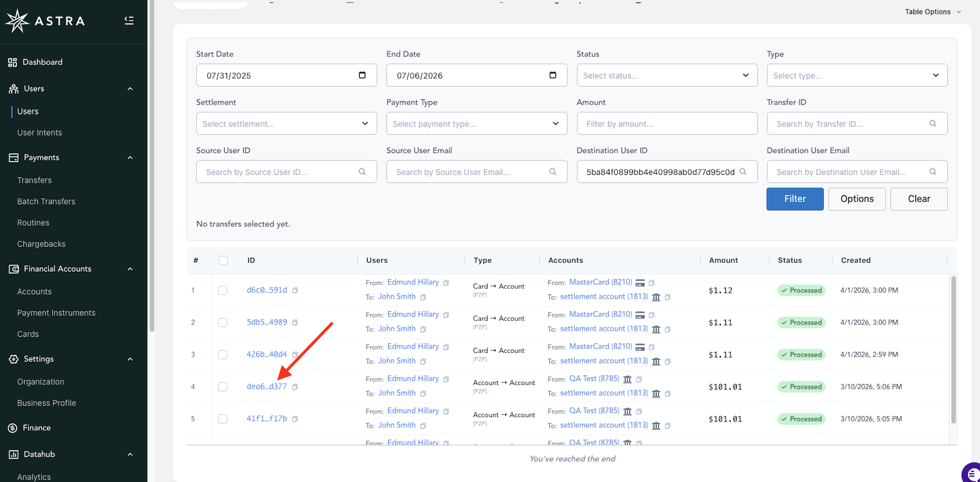Open the Settlement dropdown

286,124
